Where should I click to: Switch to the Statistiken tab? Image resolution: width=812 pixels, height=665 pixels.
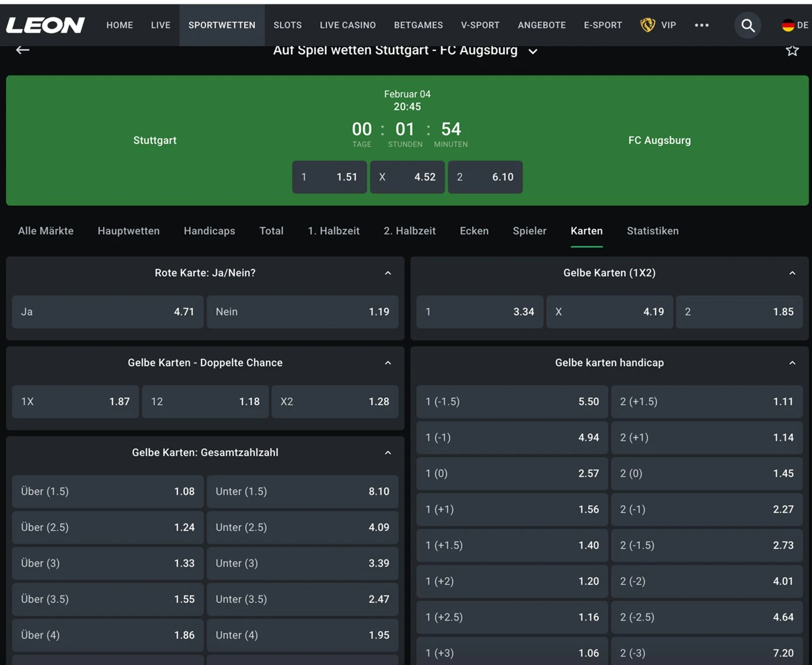coord(652,231)
